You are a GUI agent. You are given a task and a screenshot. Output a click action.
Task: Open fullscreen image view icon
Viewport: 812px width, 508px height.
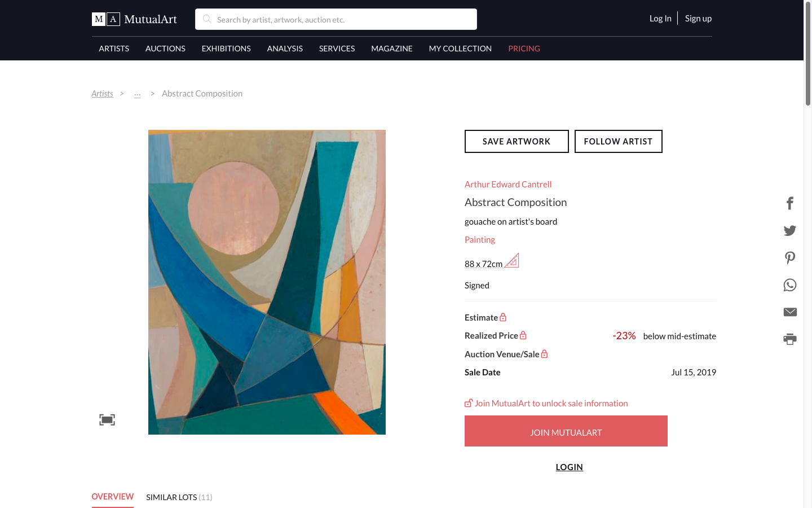coord(107,419)
